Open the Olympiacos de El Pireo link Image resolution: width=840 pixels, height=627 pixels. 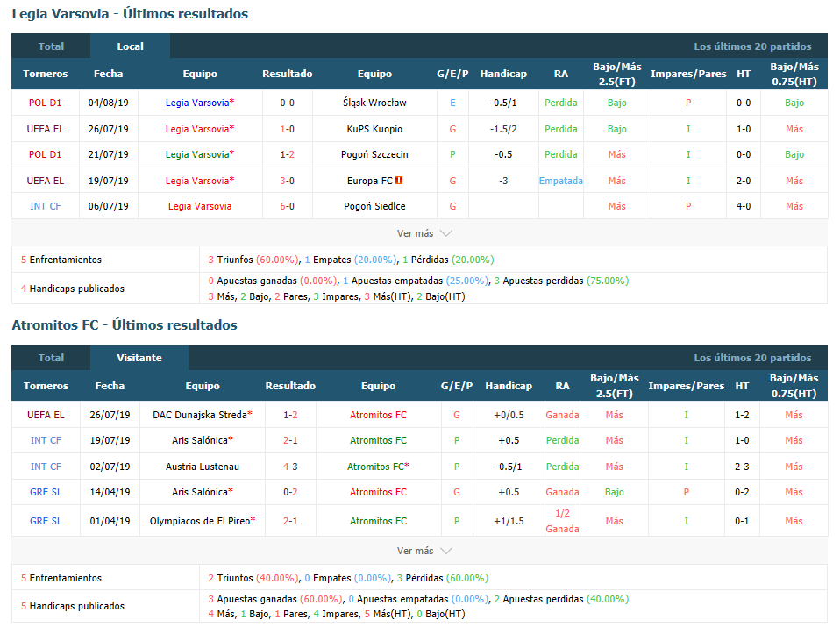point(200,521)
